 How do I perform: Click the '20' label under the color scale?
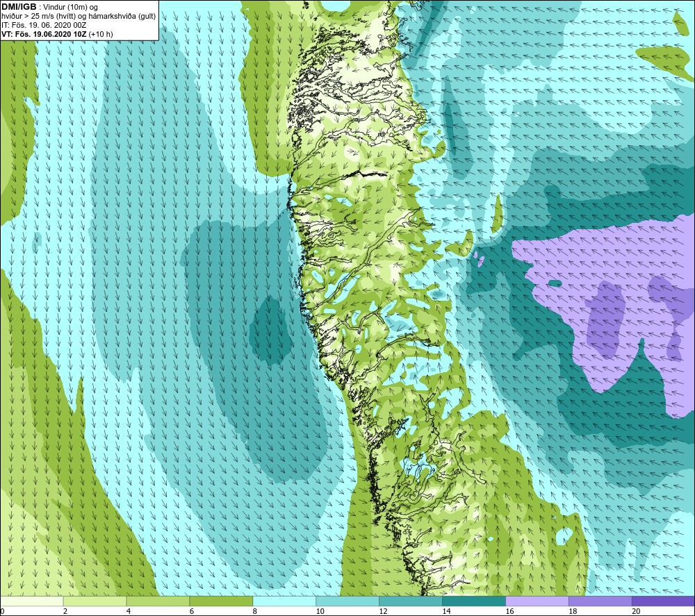point(636,611)
